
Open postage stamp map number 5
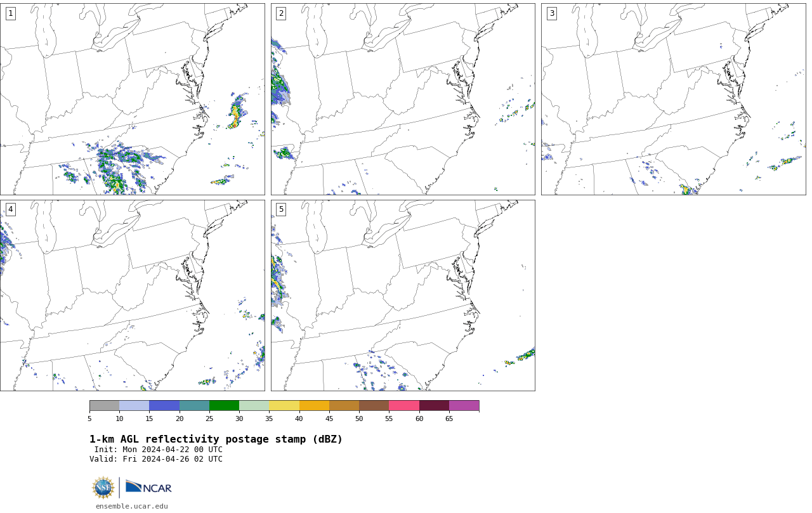(403, 295)
